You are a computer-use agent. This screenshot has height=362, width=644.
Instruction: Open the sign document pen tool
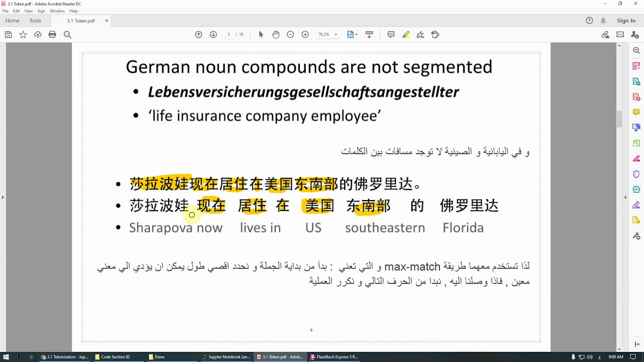[x=421, y=35]
